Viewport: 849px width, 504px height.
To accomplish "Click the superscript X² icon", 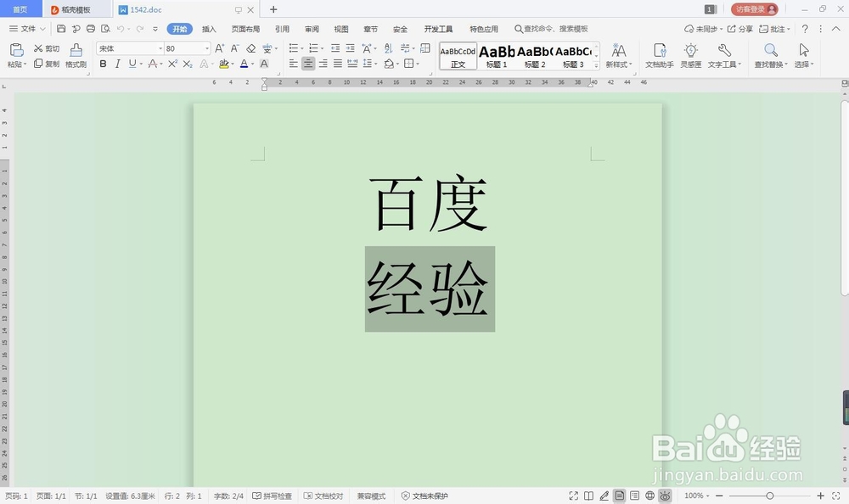I will pyautogui.click(x=172, y=64).
